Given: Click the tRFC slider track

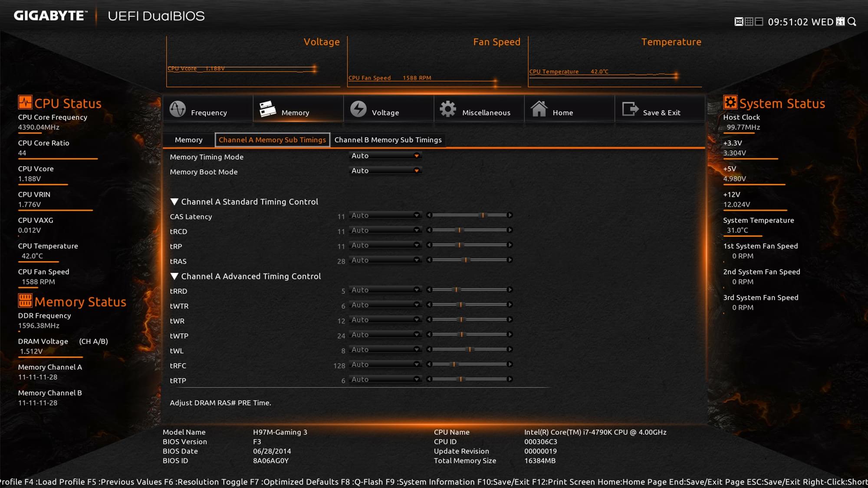Looking at the screenshot, I should [x=469, y=364].
